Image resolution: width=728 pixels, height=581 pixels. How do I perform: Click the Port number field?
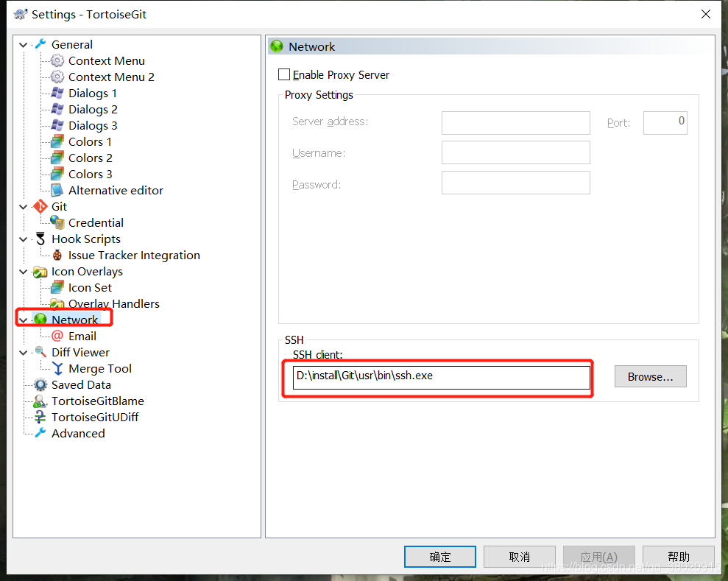point(665,123)
